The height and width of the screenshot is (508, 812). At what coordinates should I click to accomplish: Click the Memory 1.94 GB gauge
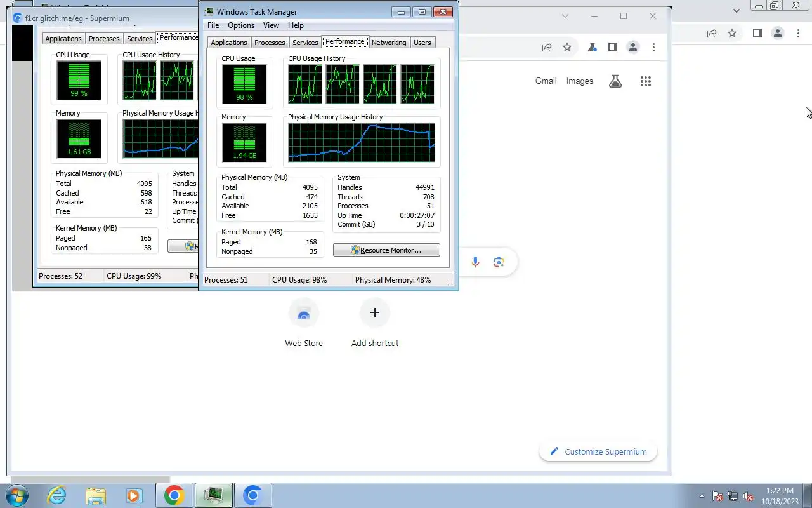tap(244, 142)
